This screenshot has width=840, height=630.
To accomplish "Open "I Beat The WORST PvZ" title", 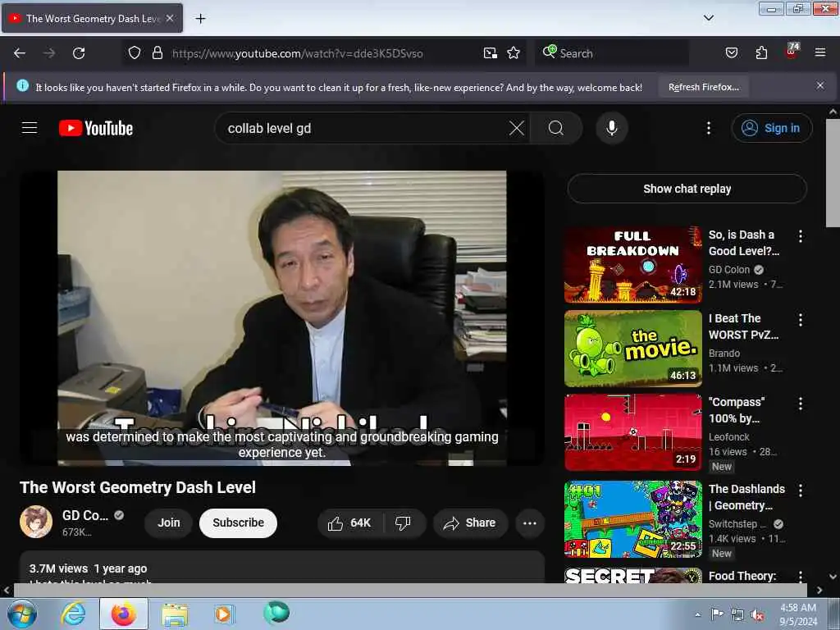I will pyautogui.click(x=743, y=326).
